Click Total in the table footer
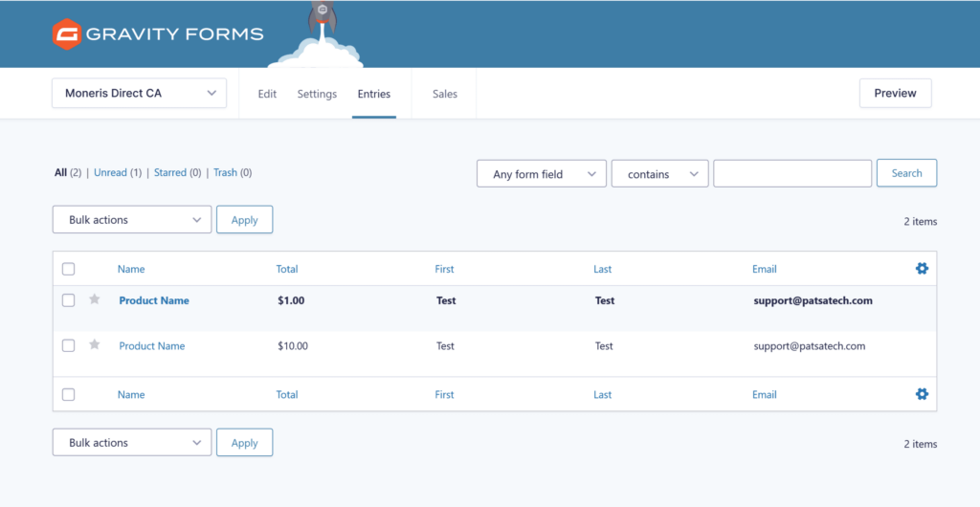980x507 pixels. pos(287,395)
